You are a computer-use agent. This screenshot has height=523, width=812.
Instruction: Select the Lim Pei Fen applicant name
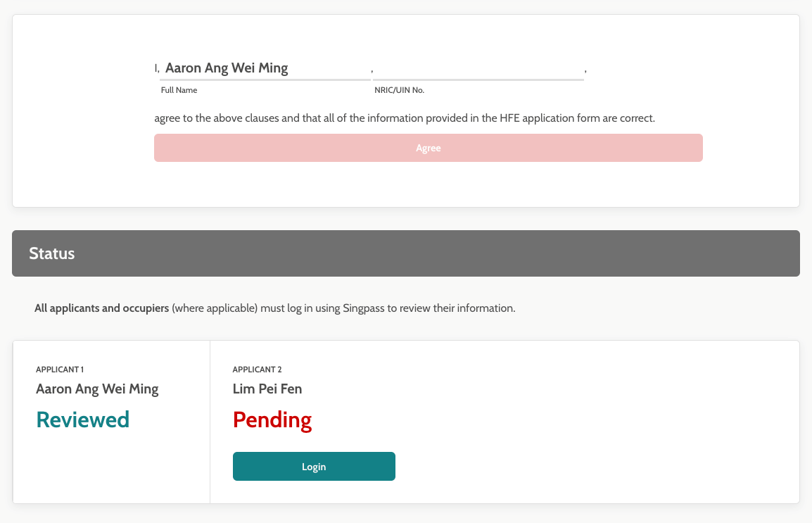267,389
